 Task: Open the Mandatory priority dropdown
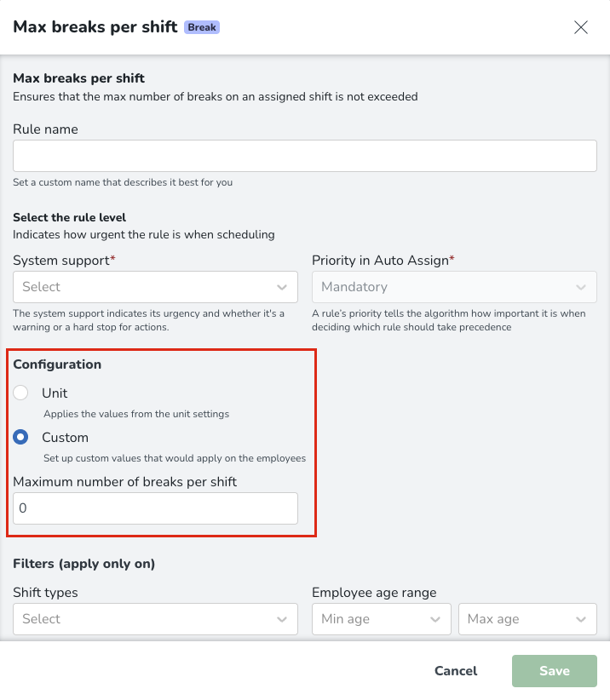pyautogui.click(x=454, y=287)
